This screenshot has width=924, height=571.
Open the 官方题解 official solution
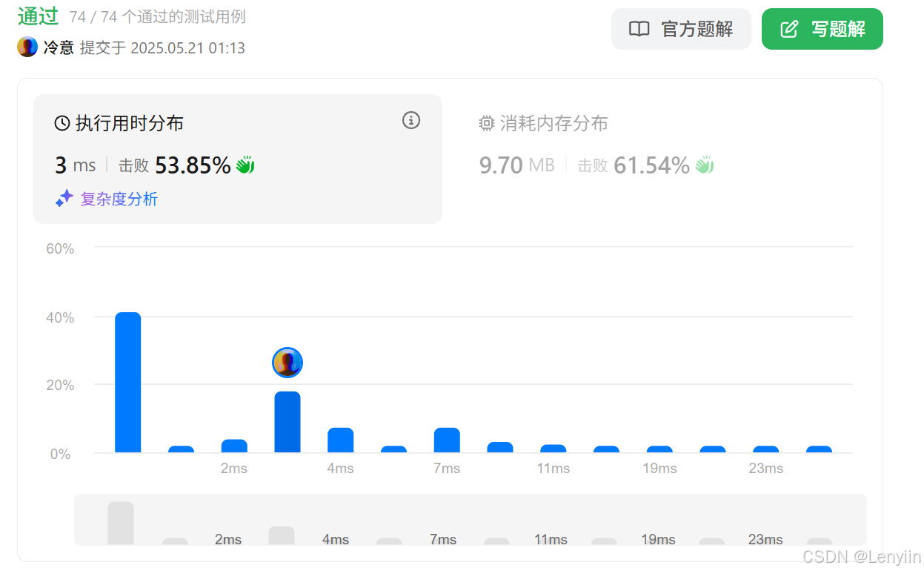(x=681, y=29)
